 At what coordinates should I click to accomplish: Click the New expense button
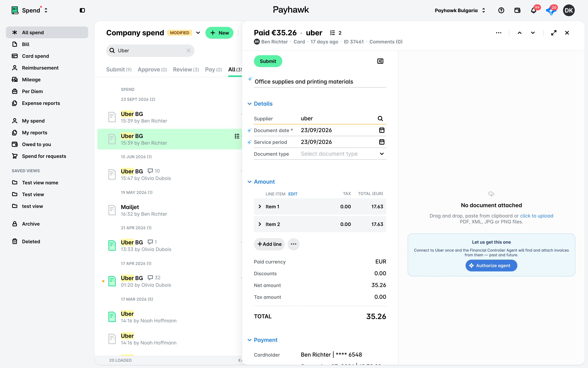(219, 33)
